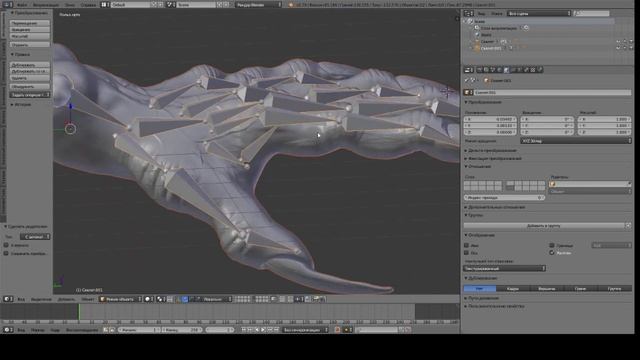The height and width of the screenshot is (360, 640).
Task: Click the Удалить tool button
Action: (30, 78)
